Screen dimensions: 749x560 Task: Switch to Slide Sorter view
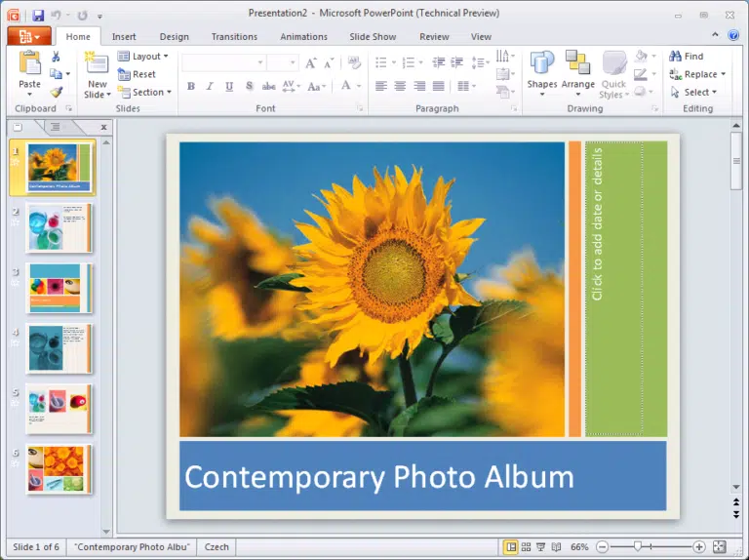click(526, 546)
